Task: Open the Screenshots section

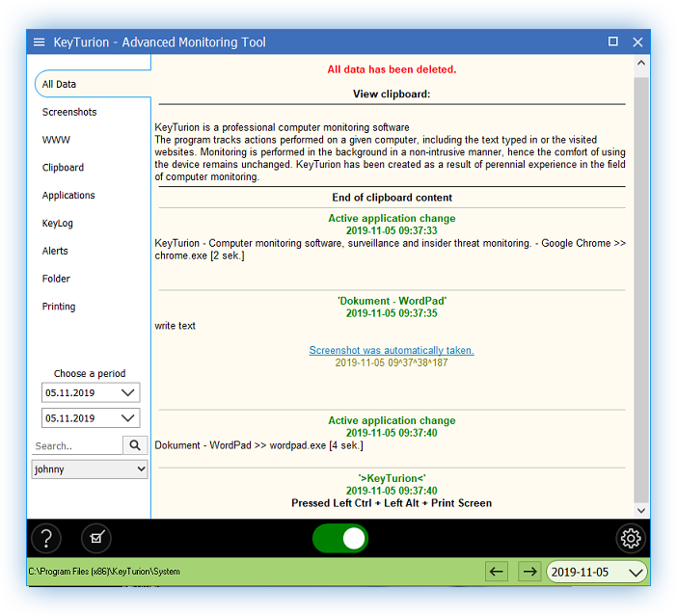Action: point(69,112)
